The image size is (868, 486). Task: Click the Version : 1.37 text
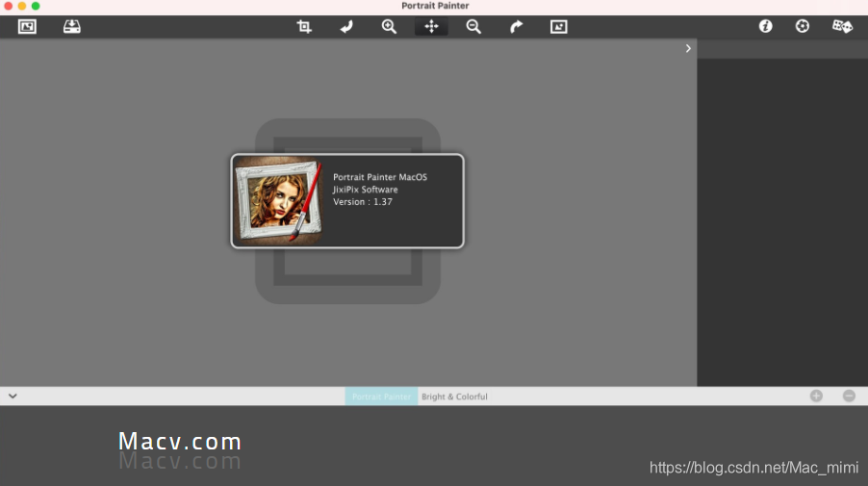click(x=363, y=202)
